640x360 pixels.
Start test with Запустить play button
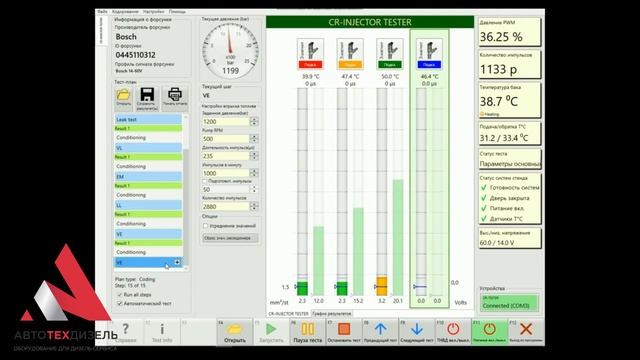271,332
